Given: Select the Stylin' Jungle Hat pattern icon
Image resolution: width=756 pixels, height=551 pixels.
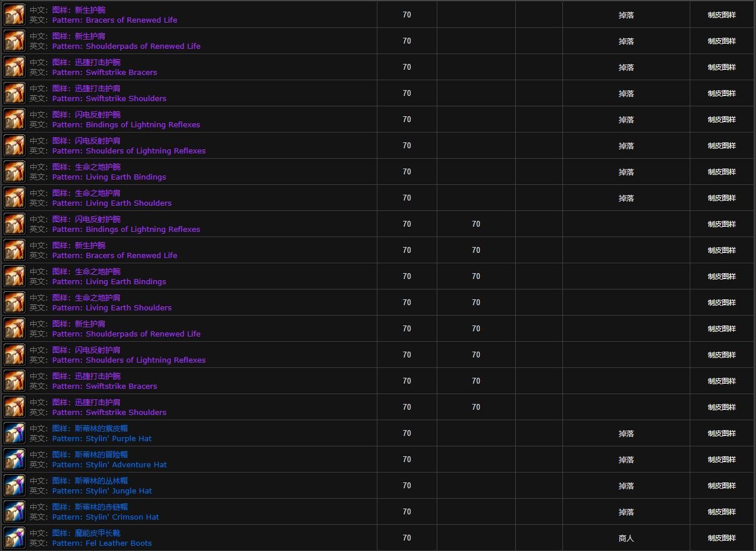Looking at the screenshot, I should (x=15, y=486).
